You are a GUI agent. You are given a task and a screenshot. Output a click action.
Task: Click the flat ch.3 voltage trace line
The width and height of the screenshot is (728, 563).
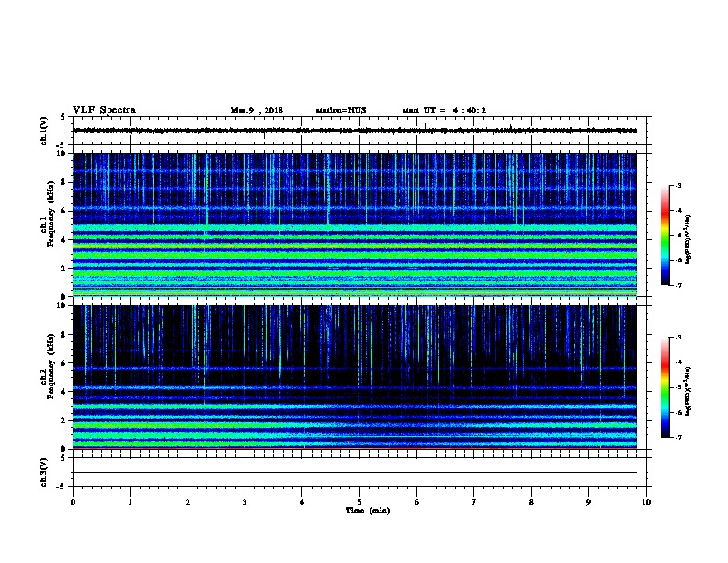355,473
